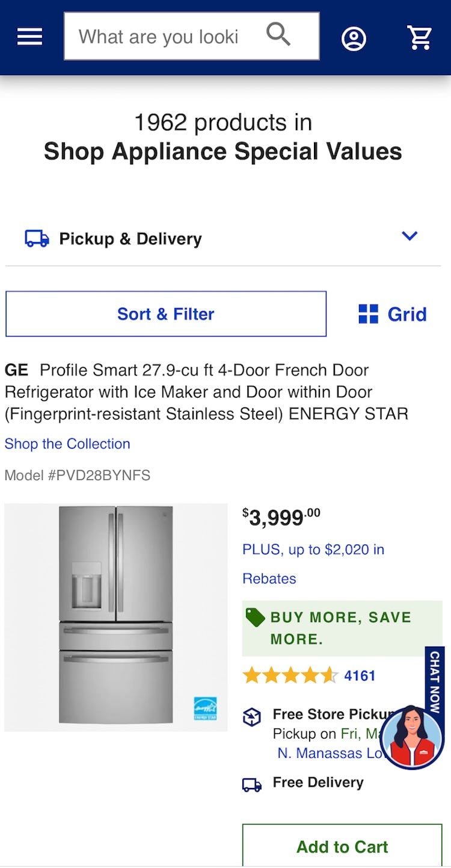
Task: Click the delivery truck icon beside Pickup & Delivery
Action: pyautogui.click(x=37, y=238)
